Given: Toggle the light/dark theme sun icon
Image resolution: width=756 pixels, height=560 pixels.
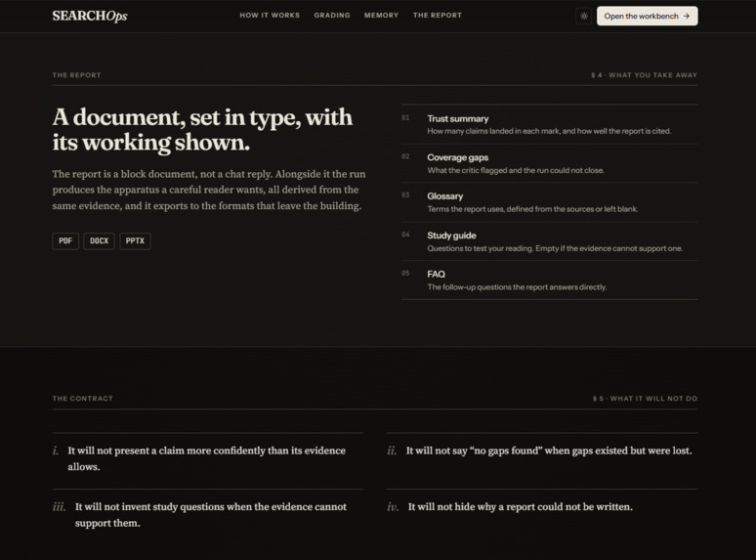Looking at the screenshot, I should (584, 16).
